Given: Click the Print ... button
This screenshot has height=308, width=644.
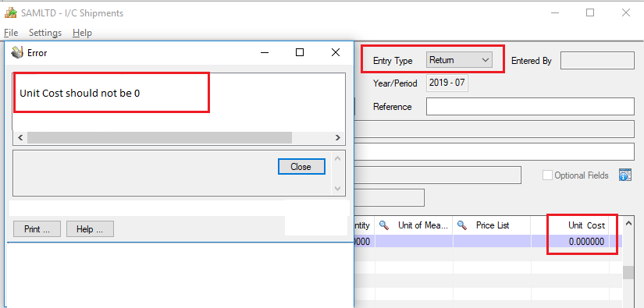Looking at the screenshot, I should pyautogui.click(x=37, y=228).
